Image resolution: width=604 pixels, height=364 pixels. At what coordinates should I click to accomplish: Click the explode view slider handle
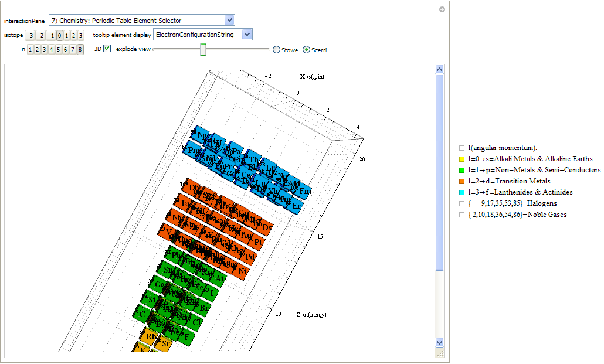pos(203,50)
